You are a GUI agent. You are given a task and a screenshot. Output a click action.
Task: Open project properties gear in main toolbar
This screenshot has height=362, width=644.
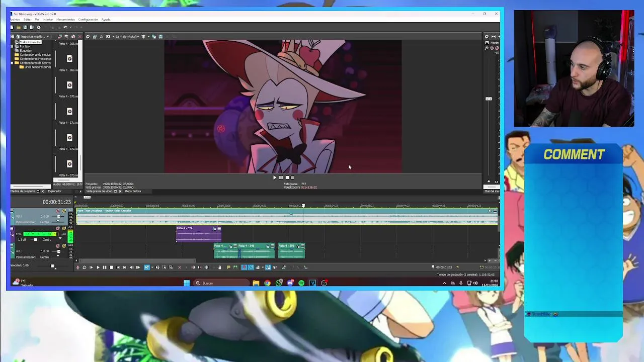pyautogui.click(x=39, y=27)
